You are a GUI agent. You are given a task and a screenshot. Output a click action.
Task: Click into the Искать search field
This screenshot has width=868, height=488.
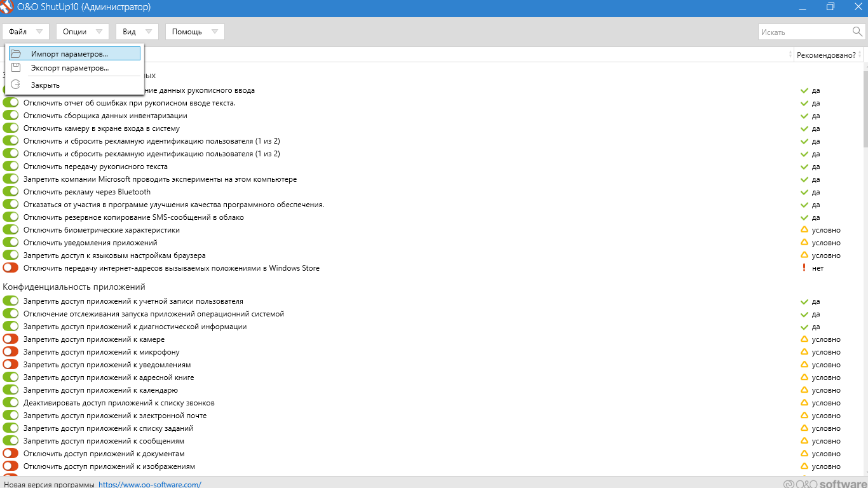[804, 32]
